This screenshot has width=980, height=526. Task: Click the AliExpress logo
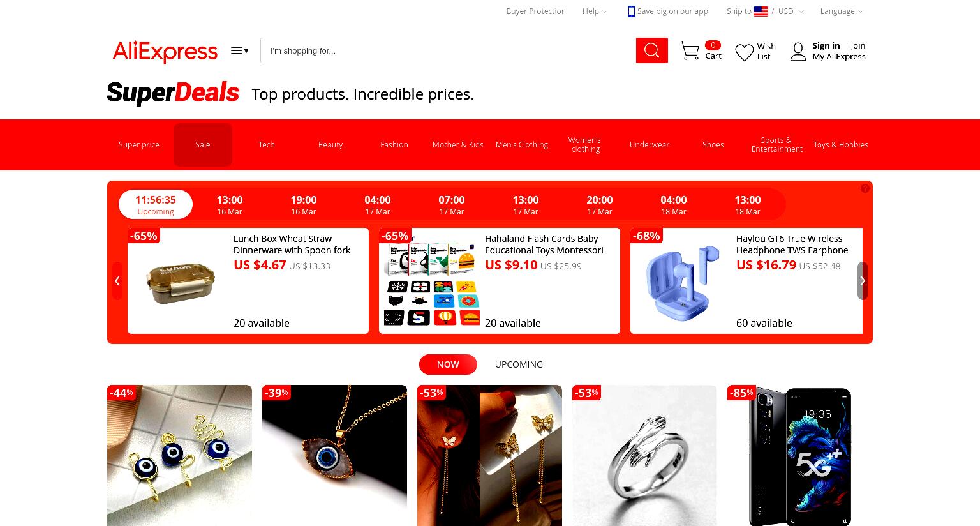[x=165, y=51]
